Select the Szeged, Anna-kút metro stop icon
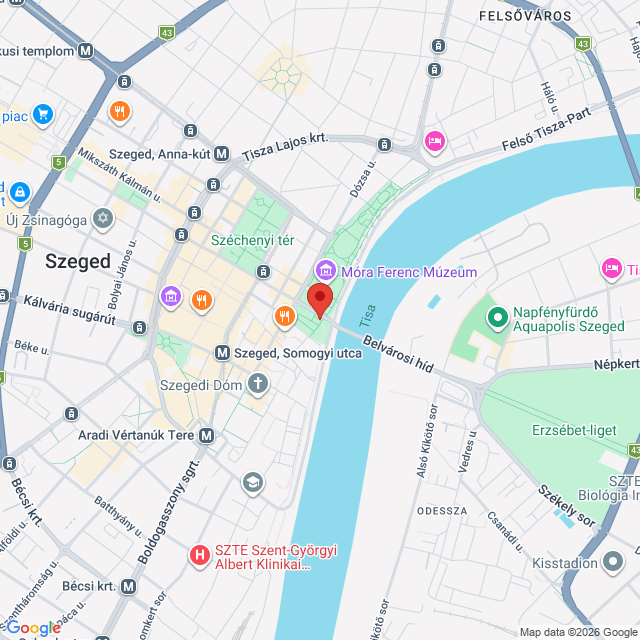This screenshot has width=640, height=640. [x=222, y=154]
